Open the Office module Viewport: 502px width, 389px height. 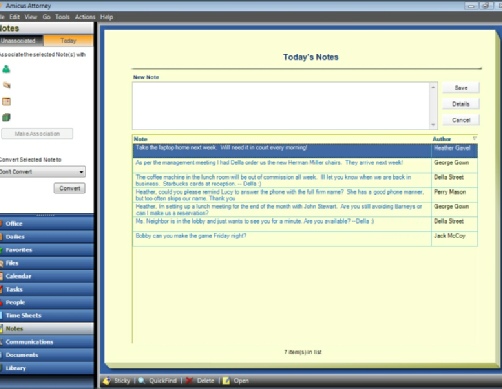click(x=47, y=224)
